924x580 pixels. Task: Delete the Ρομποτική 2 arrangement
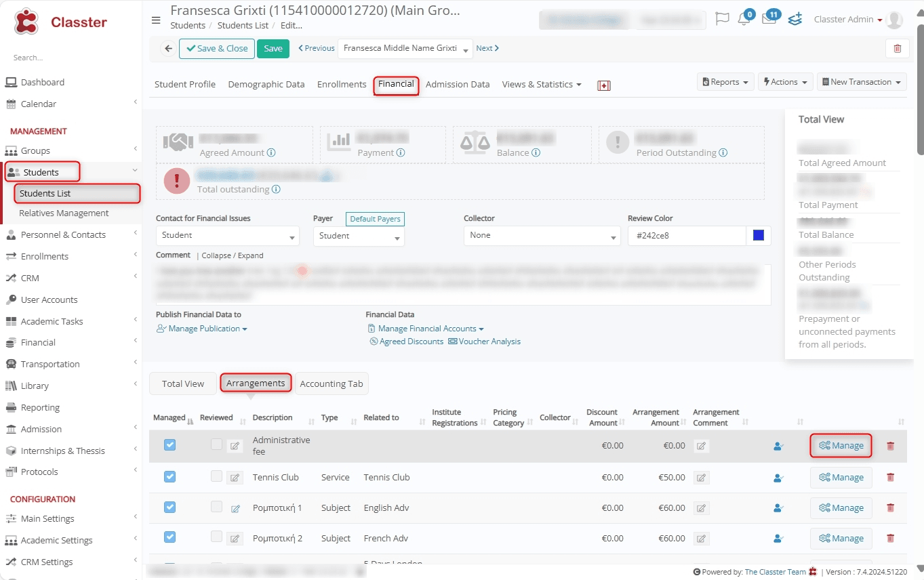click(x=890, y=539)
